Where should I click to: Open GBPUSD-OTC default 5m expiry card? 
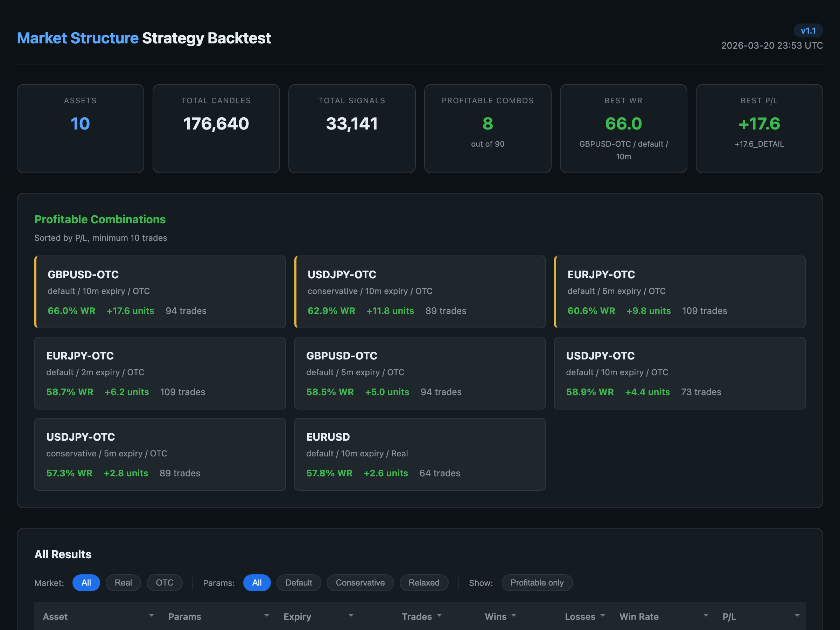coord(420,373)
